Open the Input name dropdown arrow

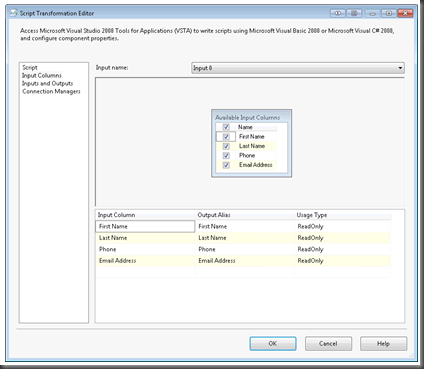[x=400, y=68]
